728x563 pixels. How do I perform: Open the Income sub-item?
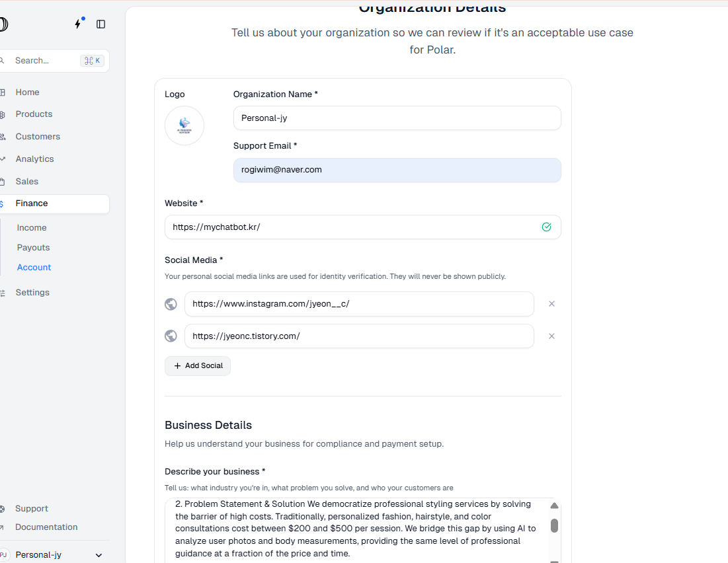pyautogui.click(x=32, y=228)
